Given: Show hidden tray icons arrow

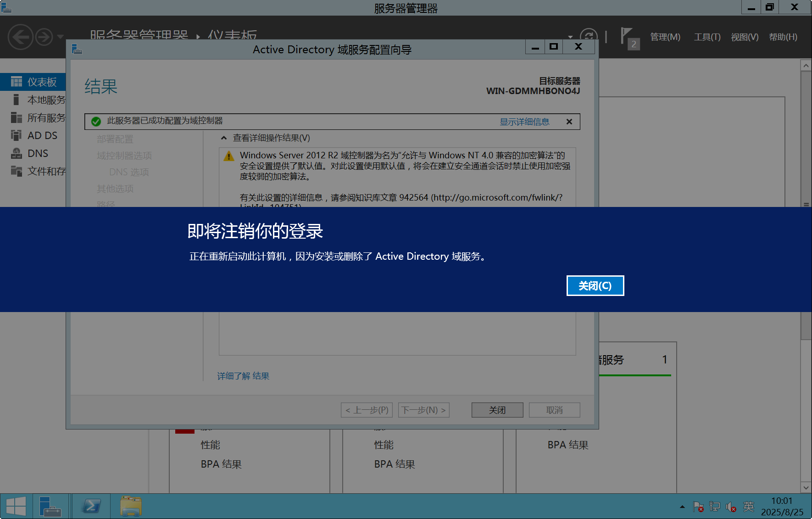Looking at the screenshot, I should pyautogui.click(x=682, y=507).
